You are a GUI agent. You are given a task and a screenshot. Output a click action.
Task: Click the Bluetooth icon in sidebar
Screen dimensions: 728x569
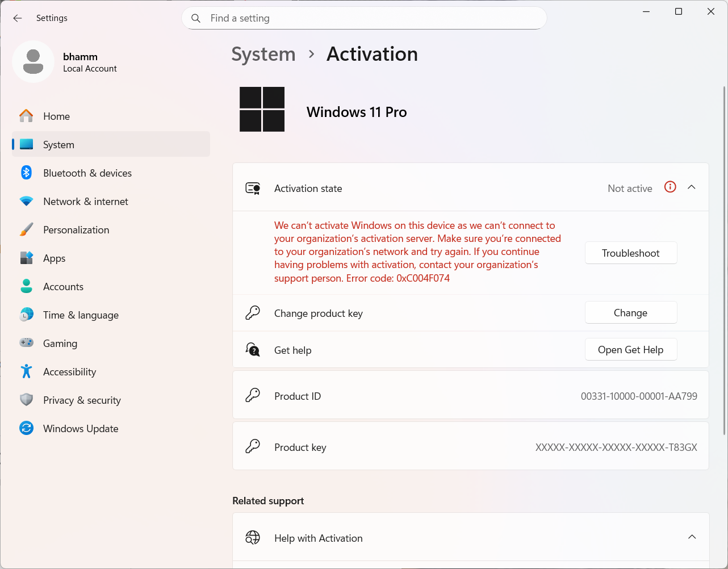[26, 173]
